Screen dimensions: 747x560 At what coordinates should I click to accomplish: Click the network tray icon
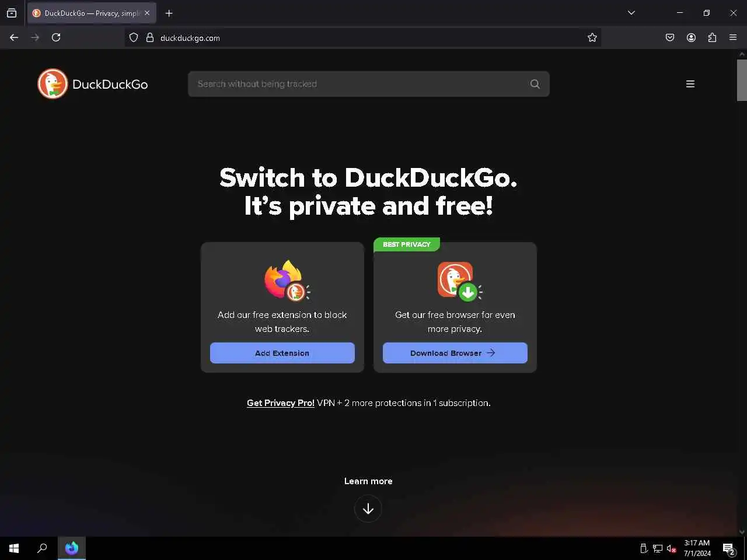(x=658, y=548)
